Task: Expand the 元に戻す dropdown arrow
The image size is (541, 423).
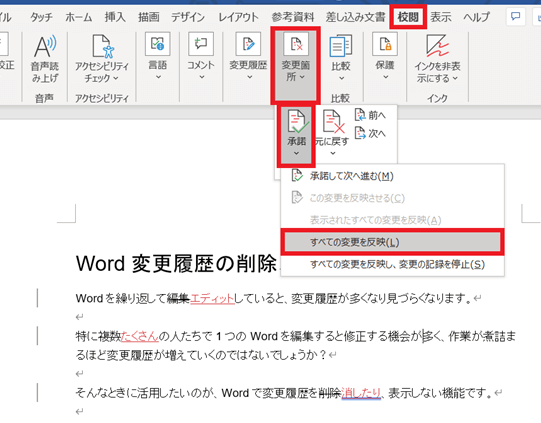Action: pos(333,153)
